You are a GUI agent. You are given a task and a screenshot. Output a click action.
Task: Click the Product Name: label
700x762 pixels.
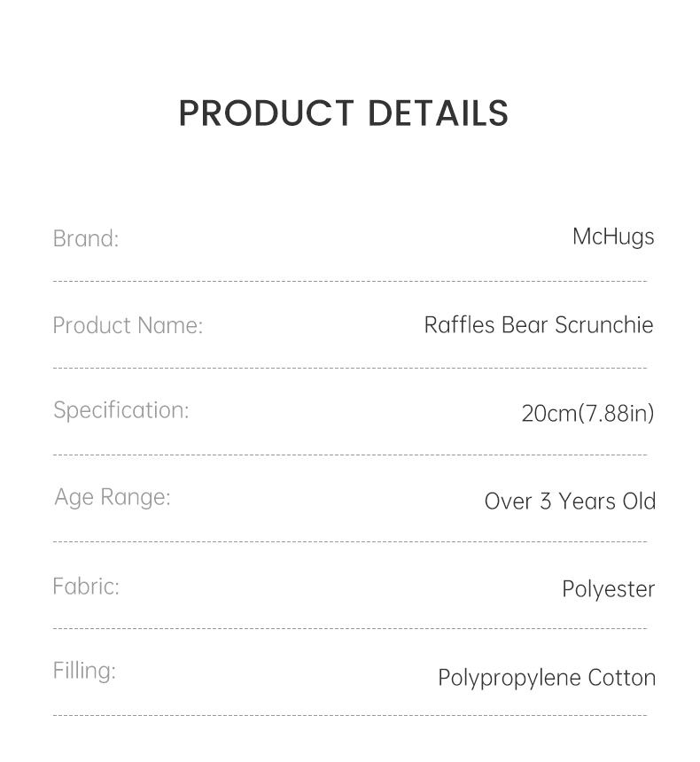coord(128,325)
